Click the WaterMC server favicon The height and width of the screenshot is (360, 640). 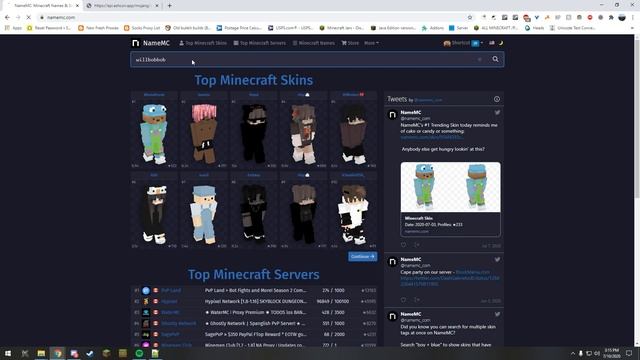(x=146, y=312)
